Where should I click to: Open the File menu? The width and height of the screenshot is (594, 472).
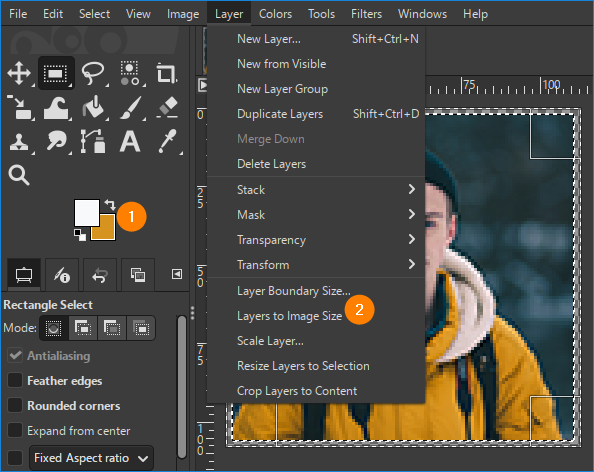(18, 14)
